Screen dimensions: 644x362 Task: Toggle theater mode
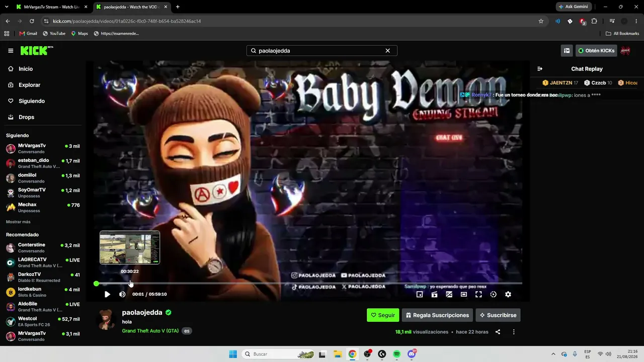click(x=464, y=295)
